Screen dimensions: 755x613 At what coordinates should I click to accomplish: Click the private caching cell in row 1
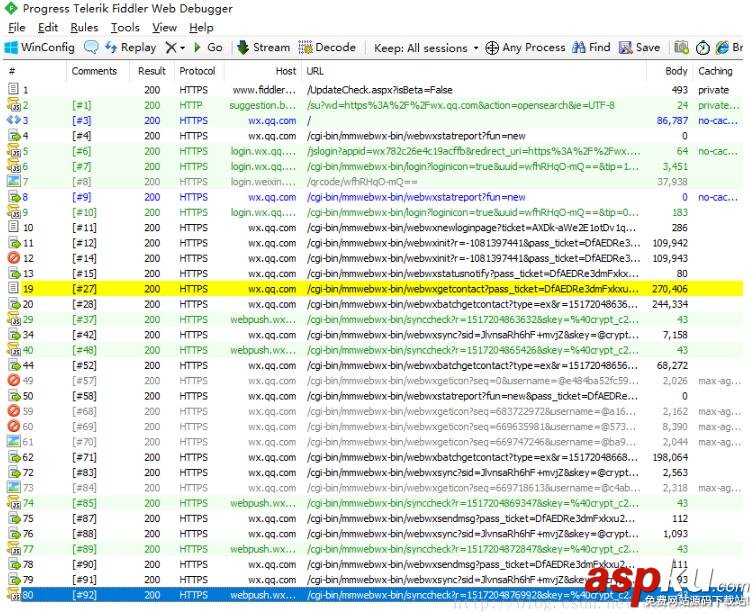coord(714,90)
